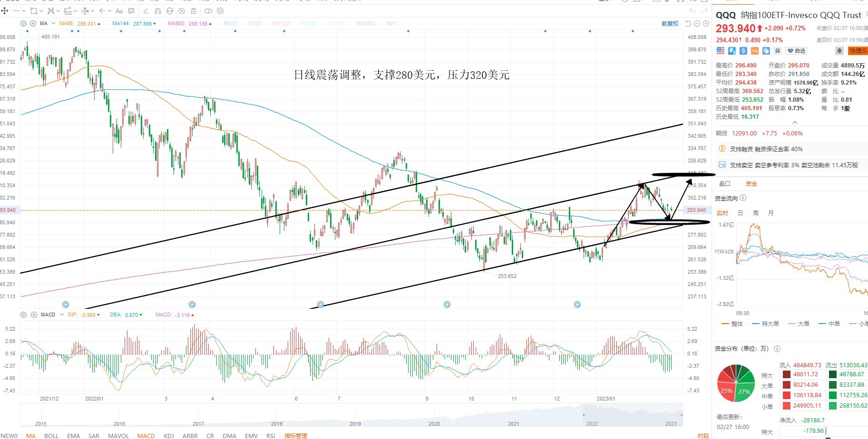
Task: Select the price range measuring tool
Action: click(x=85, y=10)
